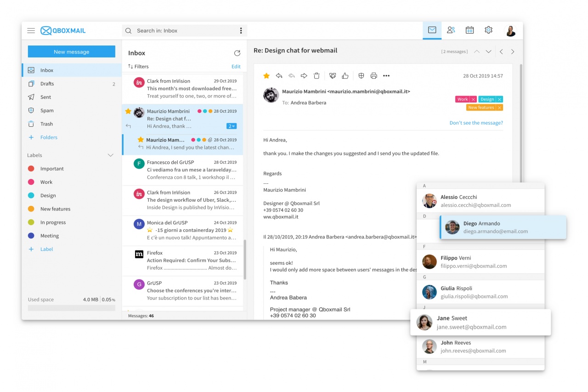Delete the open message with trash icon
588x392 pixels.
[x=317, y=76]
